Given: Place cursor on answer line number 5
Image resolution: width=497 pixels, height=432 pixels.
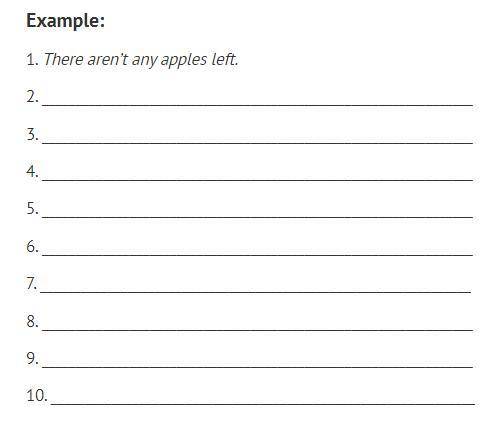Looking at the screenshot, I should pos(257,217).
